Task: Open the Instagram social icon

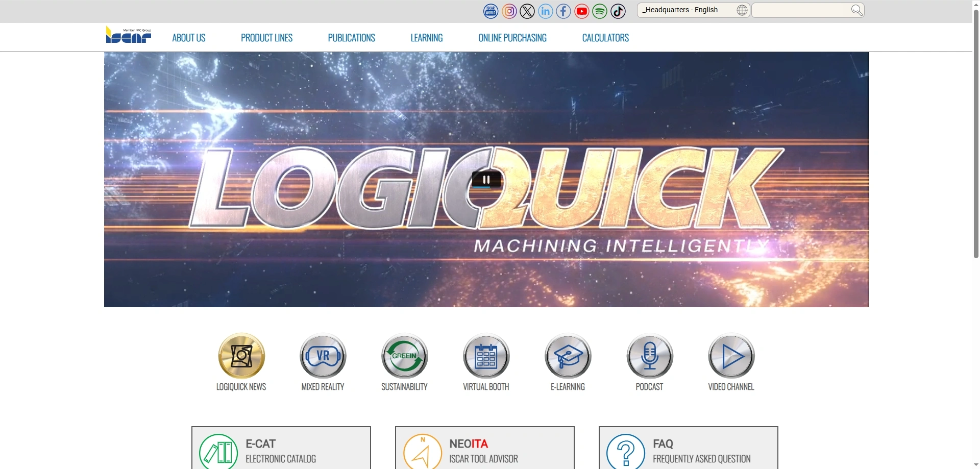Action: (x=509, y=11)
